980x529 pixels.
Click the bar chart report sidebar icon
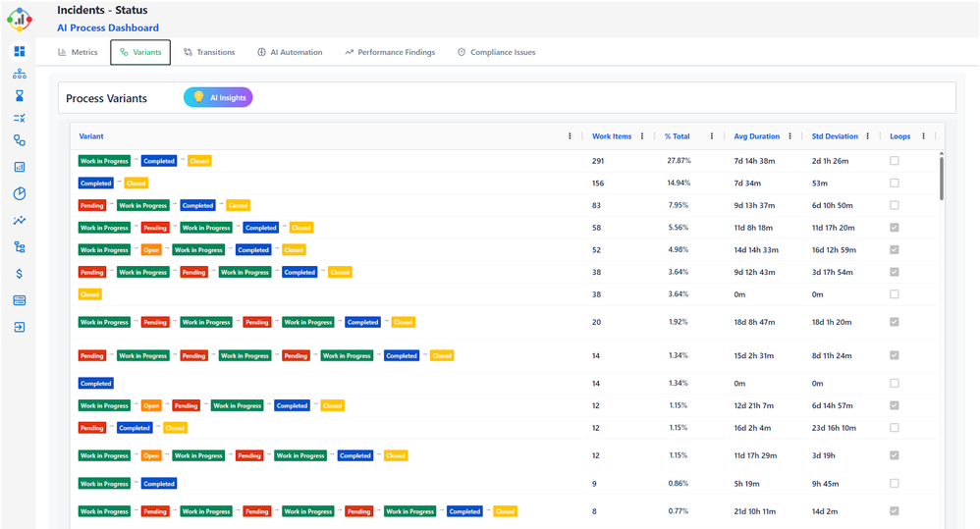(20, 167)
